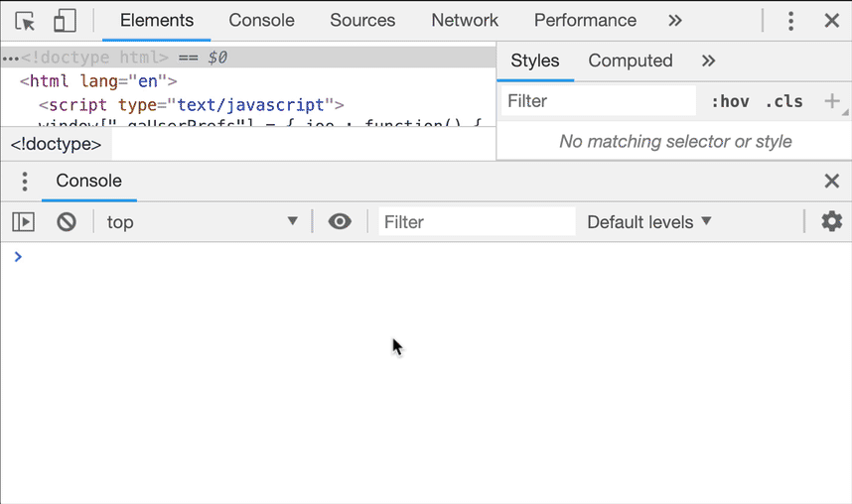
Task: Switch to the Network tab
Action: click(x=465, y=20)
